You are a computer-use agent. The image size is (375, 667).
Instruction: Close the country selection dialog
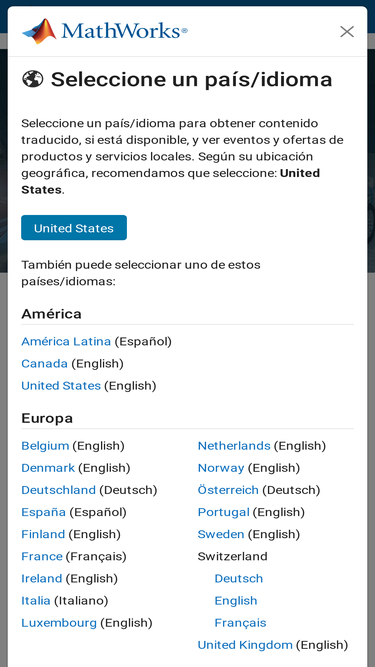[347, 31]
